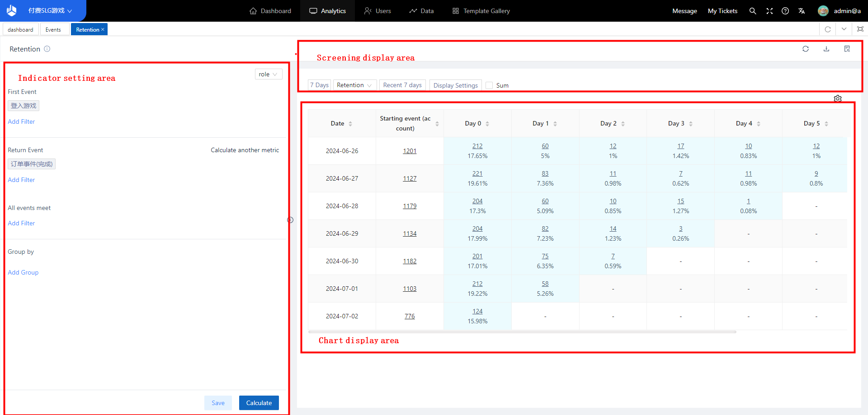The width and height of the screenshot is (868, 415).
Task: Click the language translate icon
Action: pos(802,11)
